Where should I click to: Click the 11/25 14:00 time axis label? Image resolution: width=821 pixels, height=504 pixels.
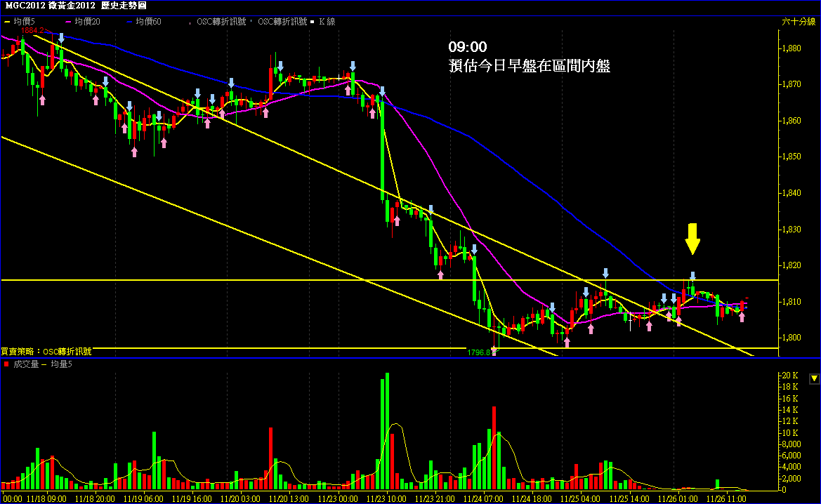(629, 499)
